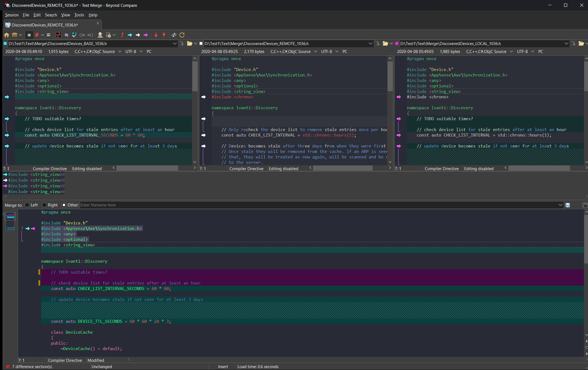Image resolution: width=588 pixels, height=370 pixels.
Task: Take center using white arrow in toolbar
Action: (x=138, y=35)
